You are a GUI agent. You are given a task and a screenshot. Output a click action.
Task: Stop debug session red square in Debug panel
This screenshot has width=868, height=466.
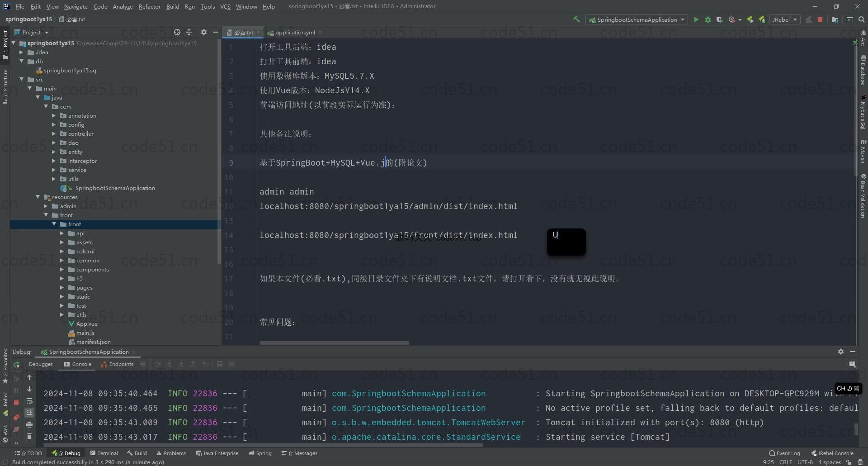coord(16,402)
